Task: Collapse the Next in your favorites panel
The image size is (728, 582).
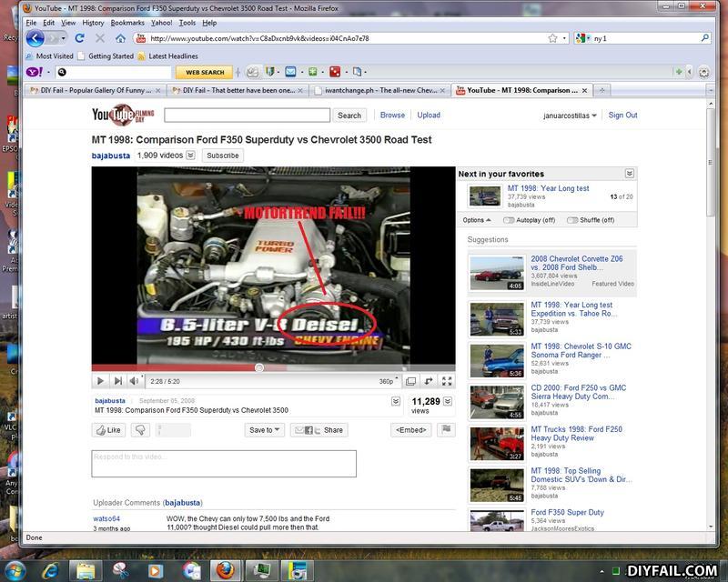Action: [630, 174]
